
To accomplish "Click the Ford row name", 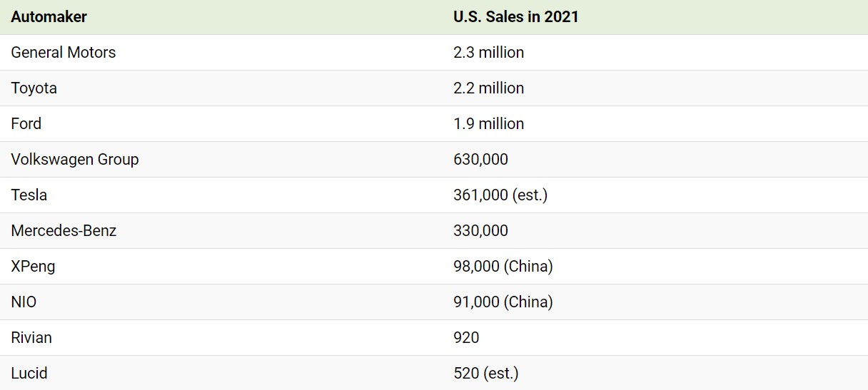I will pos(26,123).
